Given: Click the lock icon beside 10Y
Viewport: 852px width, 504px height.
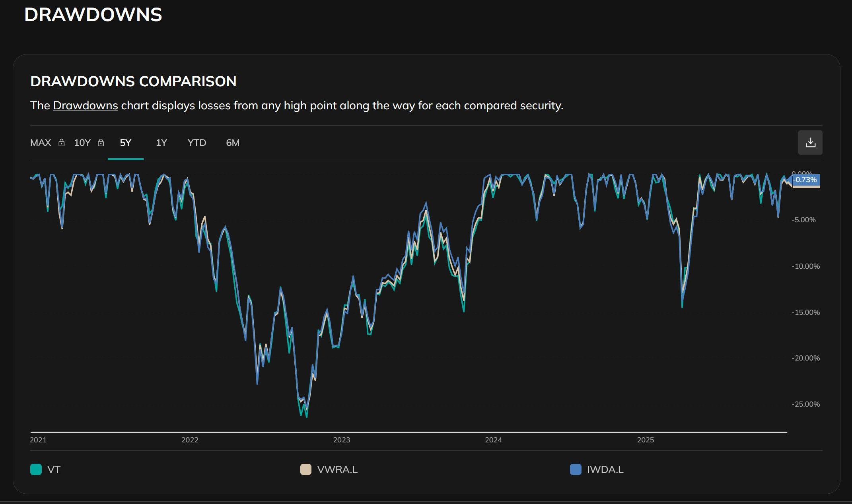Looking at the screenshot, I should coord(101,143).
